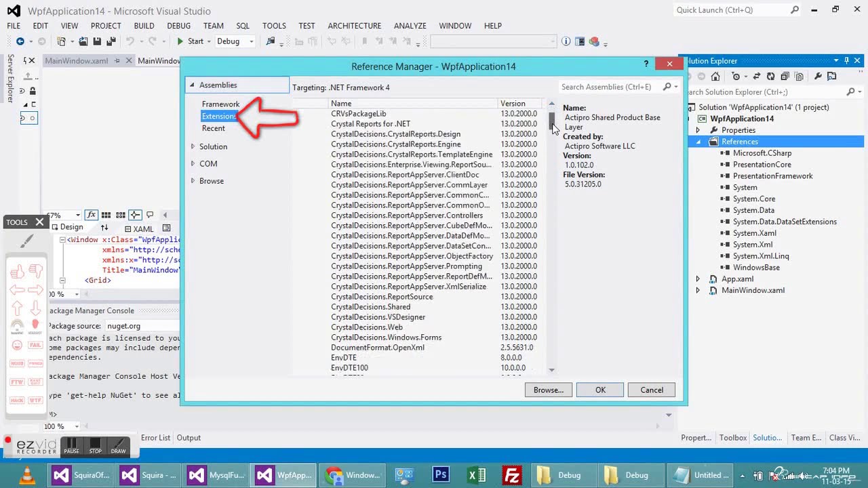Select the left arrow stamp in ezvid Tools
868x488 pixels.
(x=18, y=290)
